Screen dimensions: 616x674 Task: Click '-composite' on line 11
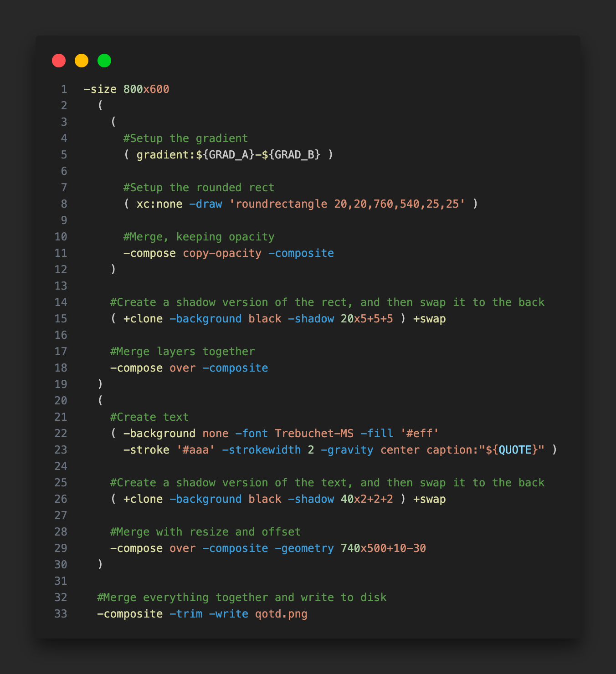[x=301, y=253]
